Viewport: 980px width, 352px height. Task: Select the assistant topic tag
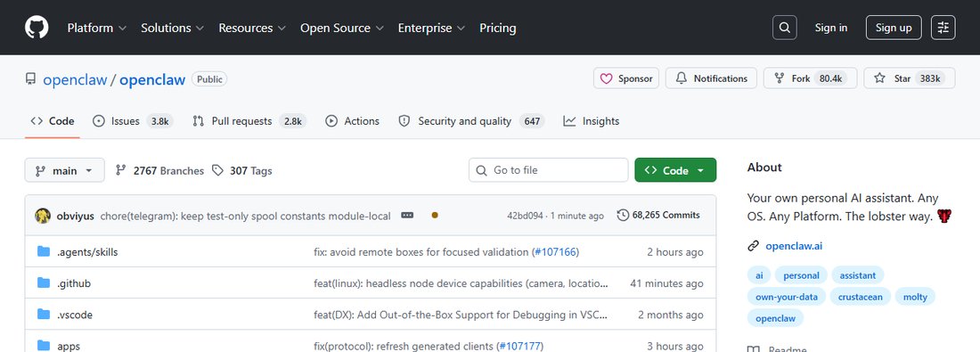(857, 275)
